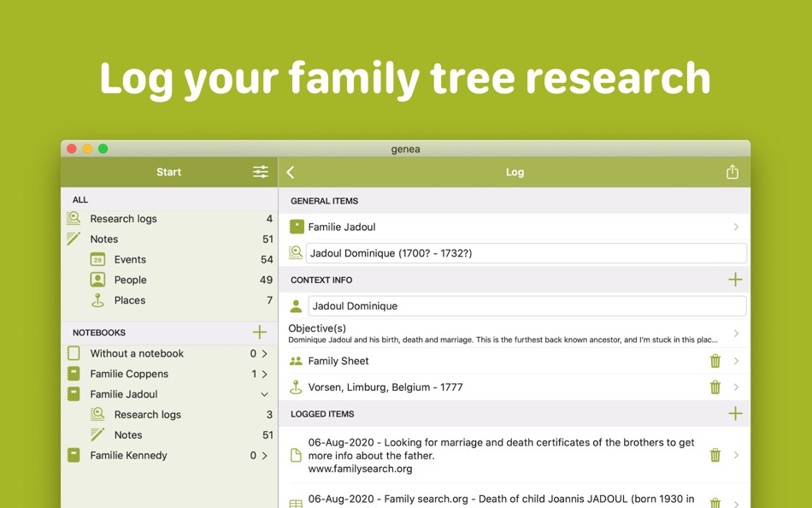Expand Familie Kennedy notebook chevron
Image resolution: width=812 pixels, height=508 pixels.
tap(265, 456)
